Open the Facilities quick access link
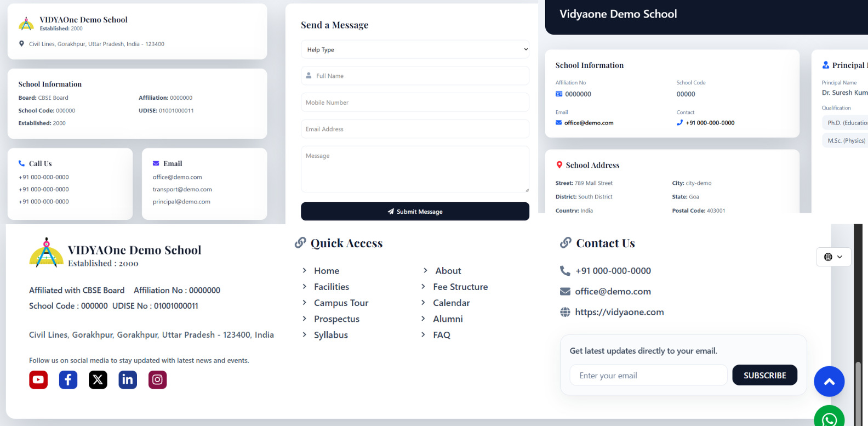Viewport: 868px width, 426px height. (332, 287)
